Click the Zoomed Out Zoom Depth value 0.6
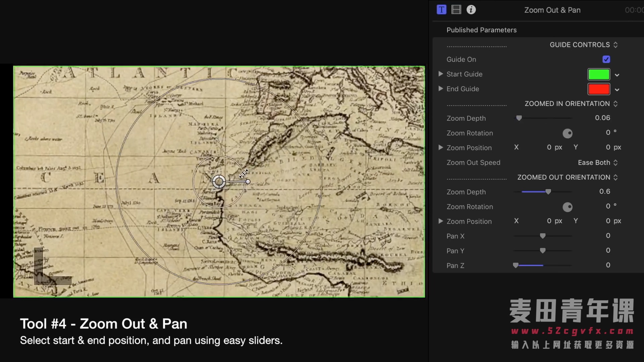The image size is (644, 362). [x=604, y=191]
